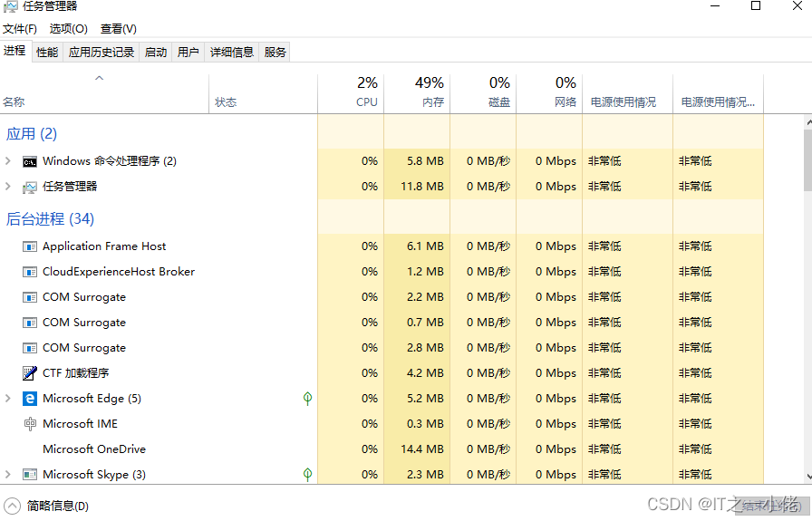Screen dimensions: 812x521
Task: Click the Task Manager app icon in list
Action: click(30, 187)
